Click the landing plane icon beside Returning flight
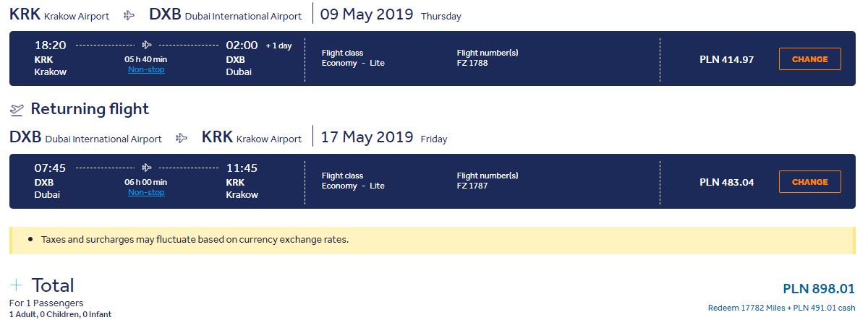This screenshot has height=320, width=868. (x=17, y=110)
